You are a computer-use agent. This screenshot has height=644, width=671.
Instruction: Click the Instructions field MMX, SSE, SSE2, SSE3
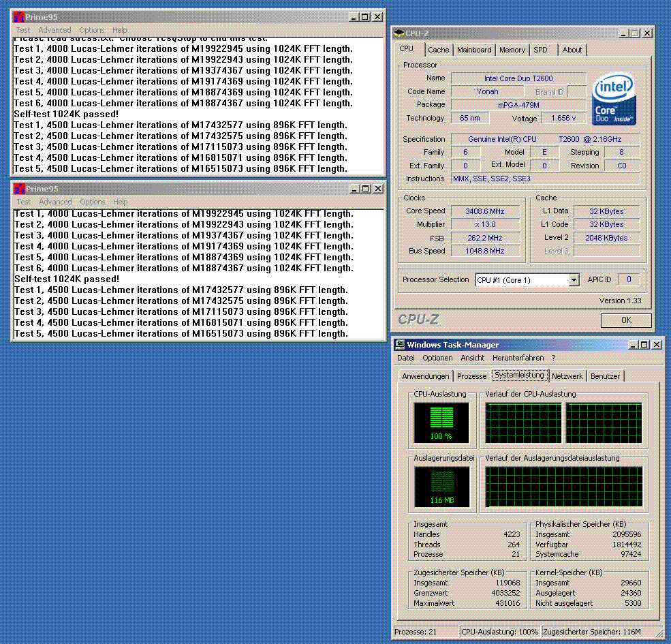coord(546,179)
